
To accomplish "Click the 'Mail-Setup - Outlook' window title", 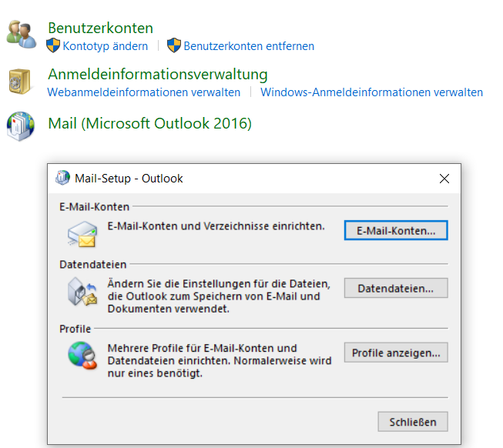I will [x=129, y=179].
